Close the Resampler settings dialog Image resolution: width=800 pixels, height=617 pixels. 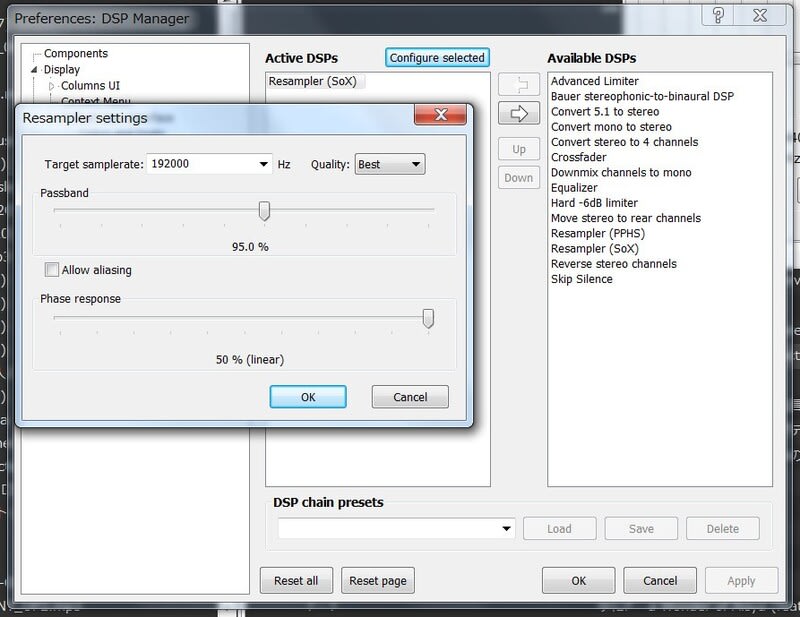(x=440, y=114)
